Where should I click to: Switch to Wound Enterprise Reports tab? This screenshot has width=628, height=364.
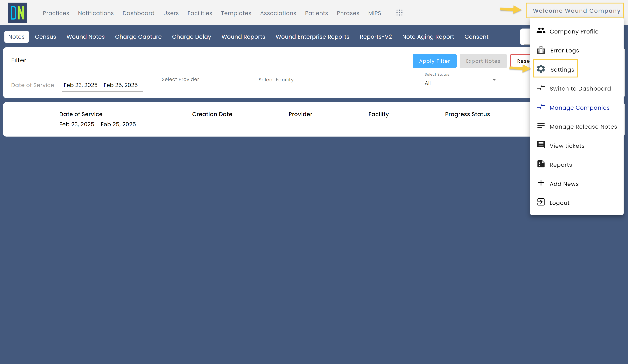312,37
